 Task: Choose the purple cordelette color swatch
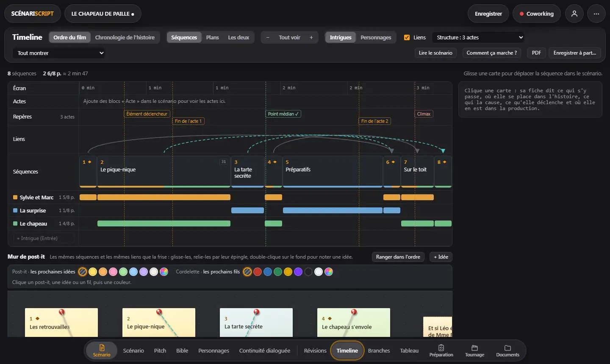click(298, 272)
